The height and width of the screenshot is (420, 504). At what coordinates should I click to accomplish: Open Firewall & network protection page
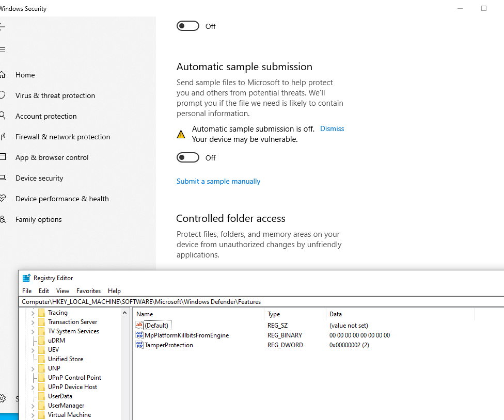[x=62, y=137]
